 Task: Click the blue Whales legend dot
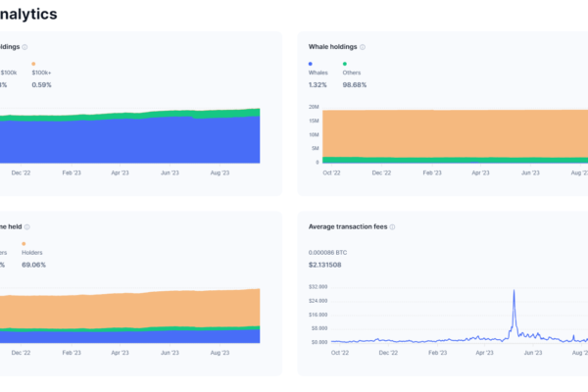point(311,64)
